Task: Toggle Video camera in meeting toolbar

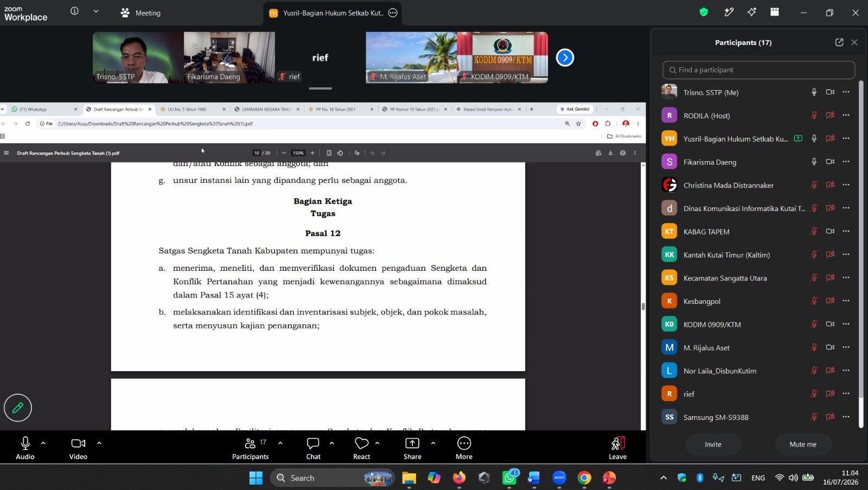Action: click(x=78, y=448)
